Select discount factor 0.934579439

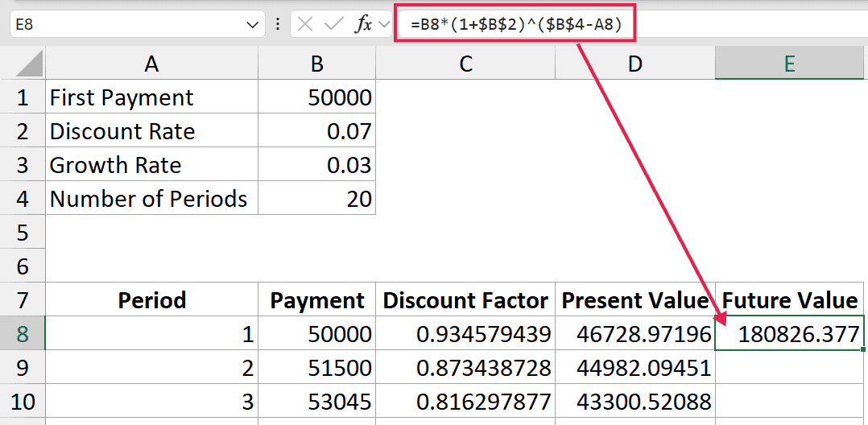point(465,334)
